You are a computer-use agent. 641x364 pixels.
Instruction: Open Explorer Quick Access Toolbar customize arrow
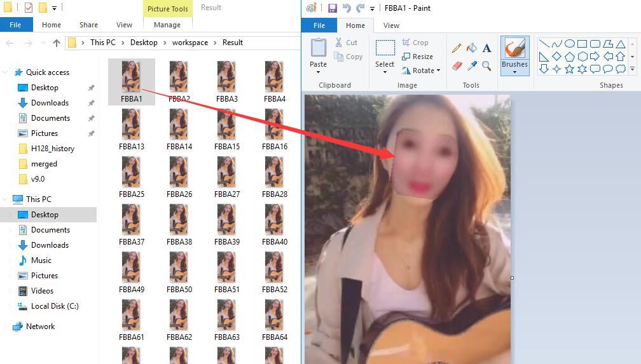tap(55, 8)
